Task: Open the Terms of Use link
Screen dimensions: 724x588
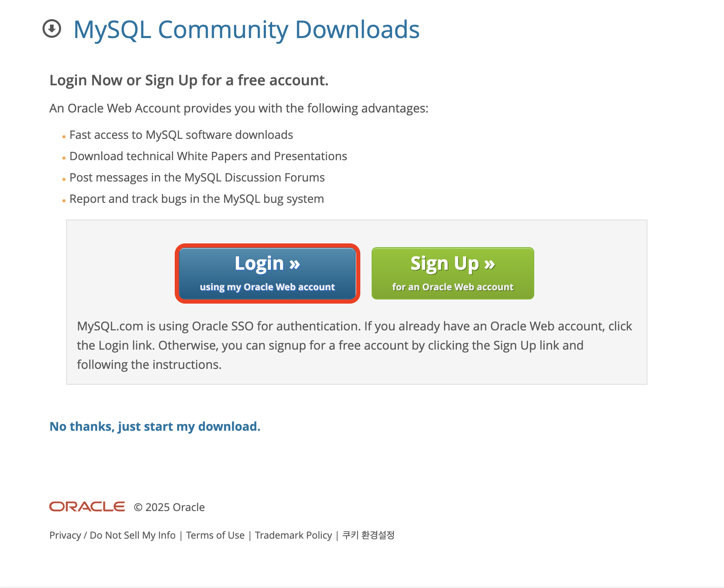Action: pyautogui.click(x=215, y=535)
